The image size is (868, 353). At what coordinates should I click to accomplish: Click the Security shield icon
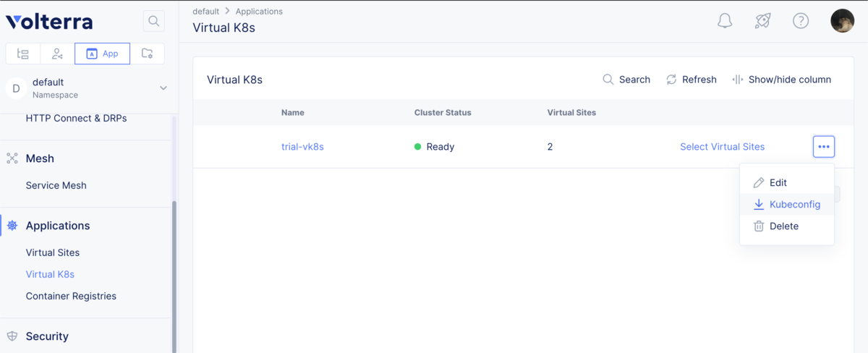(x=12, y=336)
